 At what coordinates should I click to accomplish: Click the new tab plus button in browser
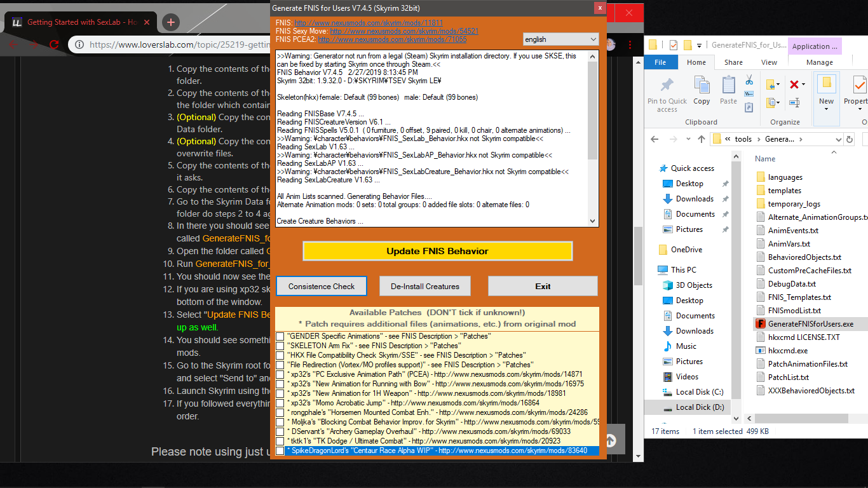[x=170, y=22]
